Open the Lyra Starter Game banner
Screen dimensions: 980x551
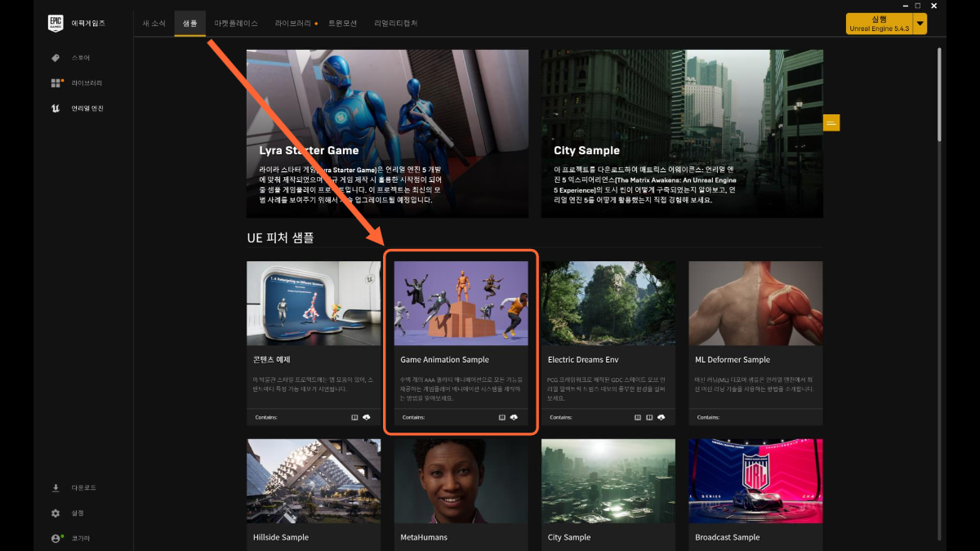click(387, 134)
